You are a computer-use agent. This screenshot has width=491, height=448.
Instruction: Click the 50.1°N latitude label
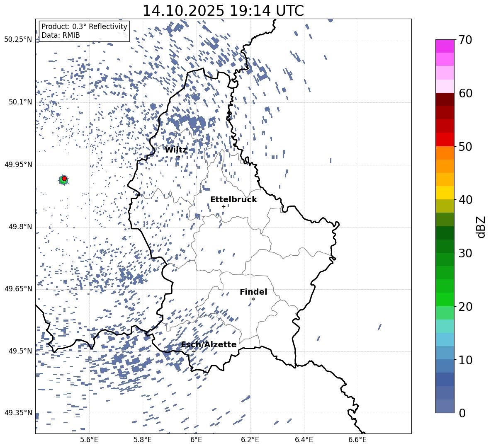click(20, 102)
